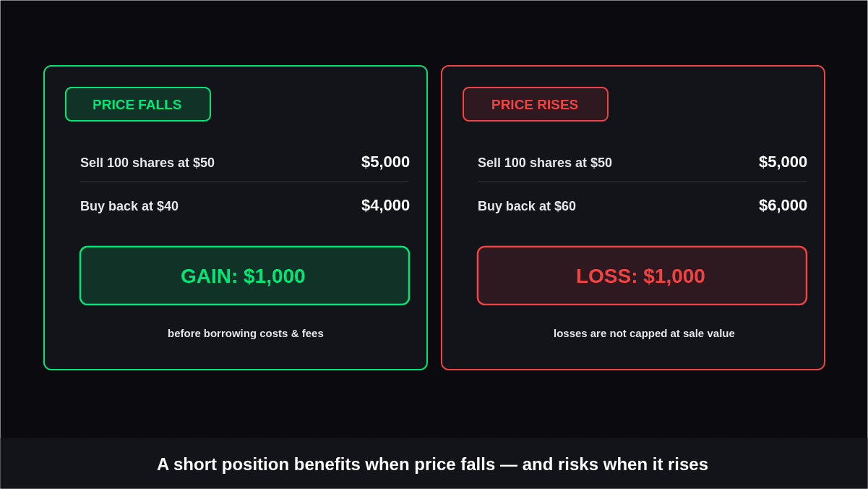Click the 'Buy back at $40' label
This screenshot has height=489, width=868.
(129, 206)
